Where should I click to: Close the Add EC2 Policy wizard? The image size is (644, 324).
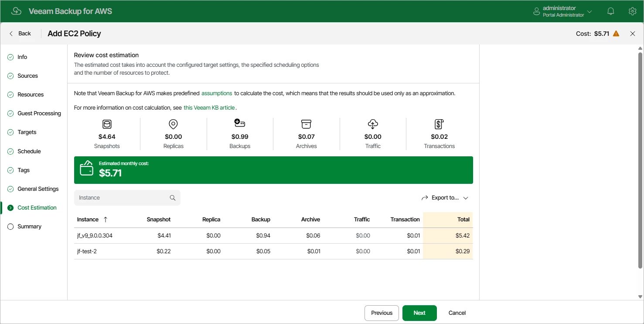pyautogui.click(x=633, y=34)
